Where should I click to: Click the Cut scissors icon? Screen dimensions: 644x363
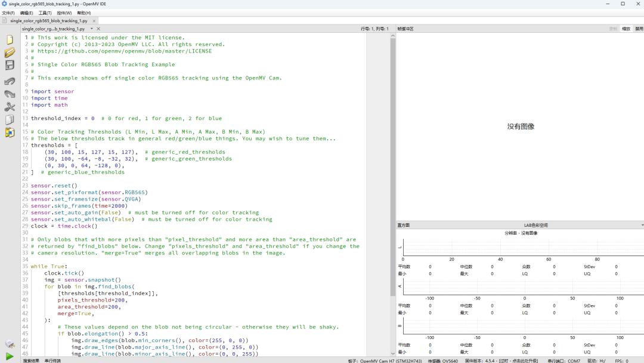(10, 107)
